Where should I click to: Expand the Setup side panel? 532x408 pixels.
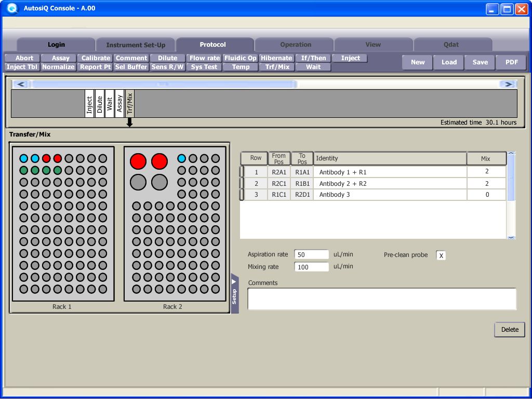pyautogui.click(x=234, y=294)
